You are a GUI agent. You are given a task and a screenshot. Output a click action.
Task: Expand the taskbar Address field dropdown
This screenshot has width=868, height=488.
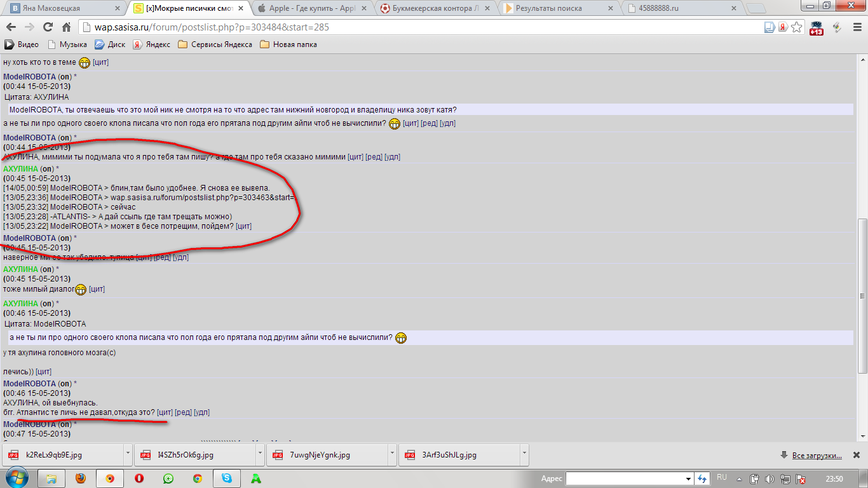click(688, 478)
